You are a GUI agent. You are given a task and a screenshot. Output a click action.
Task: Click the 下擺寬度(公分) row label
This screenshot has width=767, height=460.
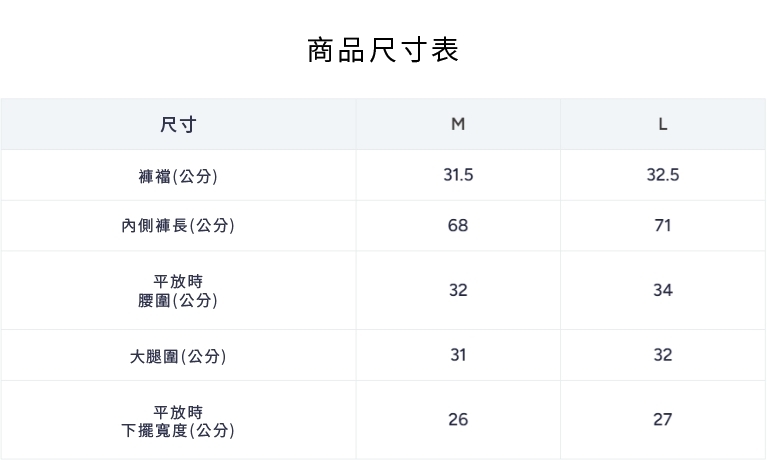point(178,430)
